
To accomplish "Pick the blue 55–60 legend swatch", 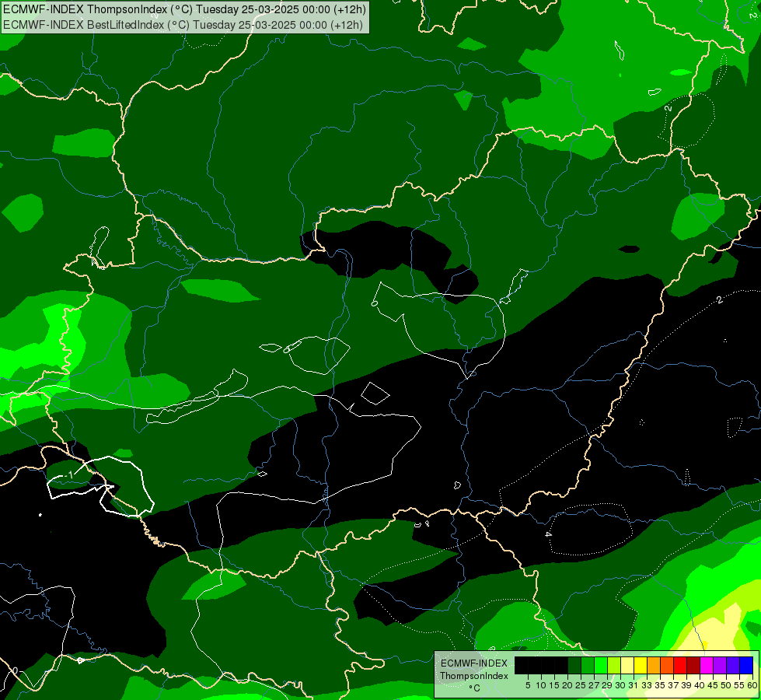I will 746,665.
